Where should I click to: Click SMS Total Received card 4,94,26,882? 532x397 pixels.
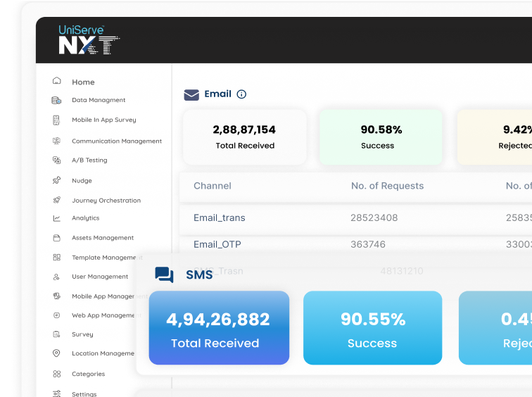[219, 328]
